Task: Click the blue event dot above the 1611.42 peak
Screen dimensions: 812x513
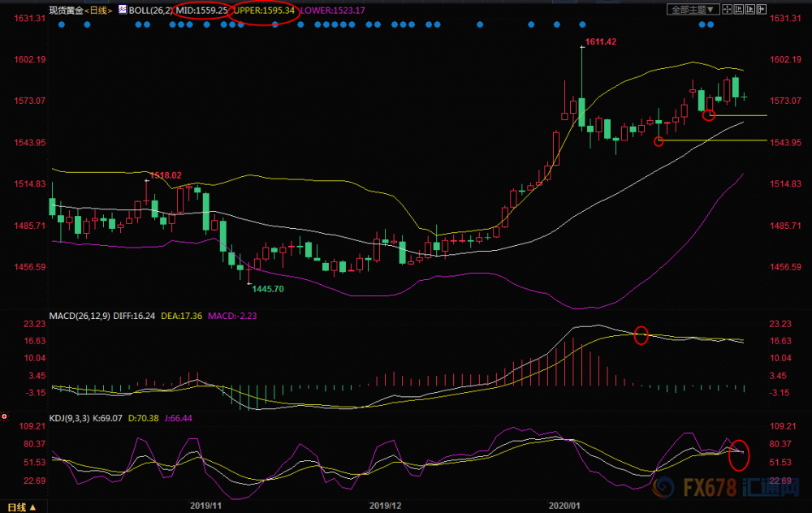Action: point(582,24)
